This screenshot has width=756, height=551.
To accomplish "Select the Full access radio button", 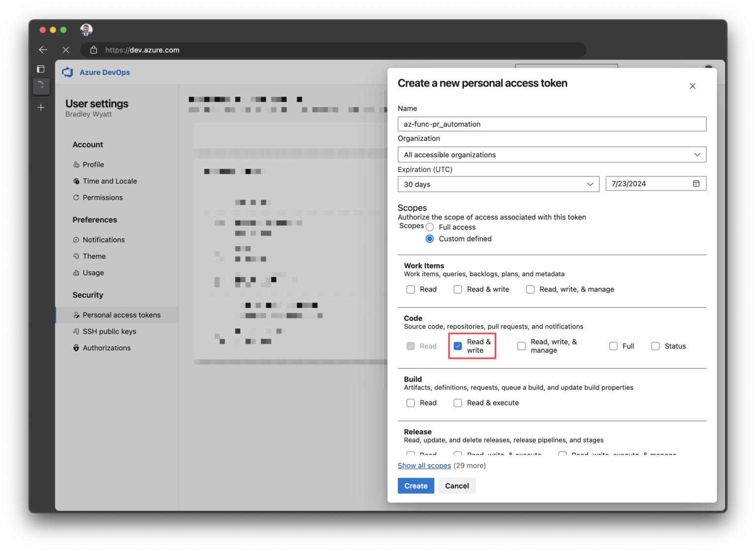I will tap(430, 227).
